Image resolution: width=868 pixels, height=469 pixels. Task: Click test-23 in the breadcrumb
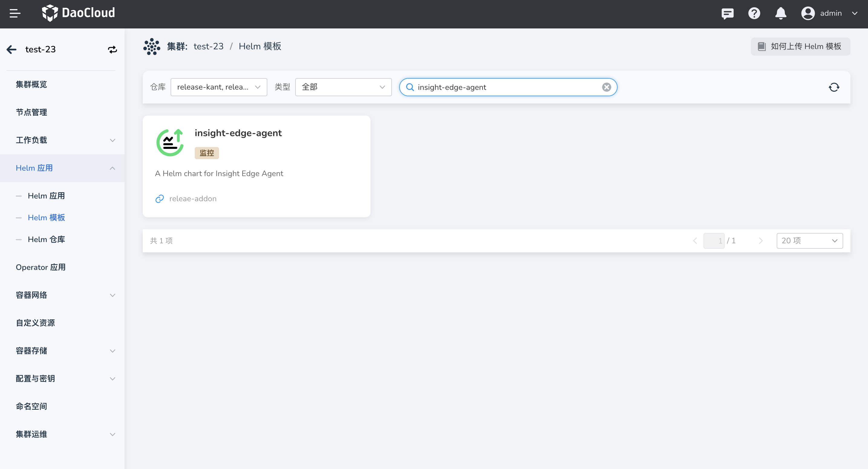tap(208, 46)
